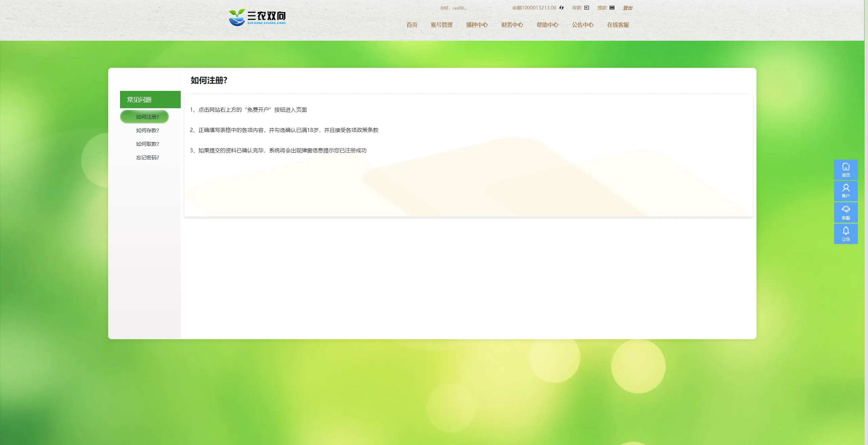Open 账户 in the blue side panel
Screen dimensions: 868x445
pyautogui.click(x=846, y=191)
